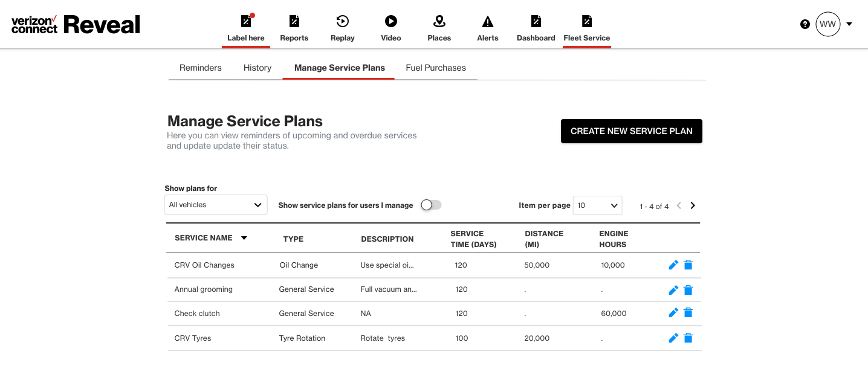Click General Service type for Check clutch
Screen dimensions: 868x377
coord(306,314)
